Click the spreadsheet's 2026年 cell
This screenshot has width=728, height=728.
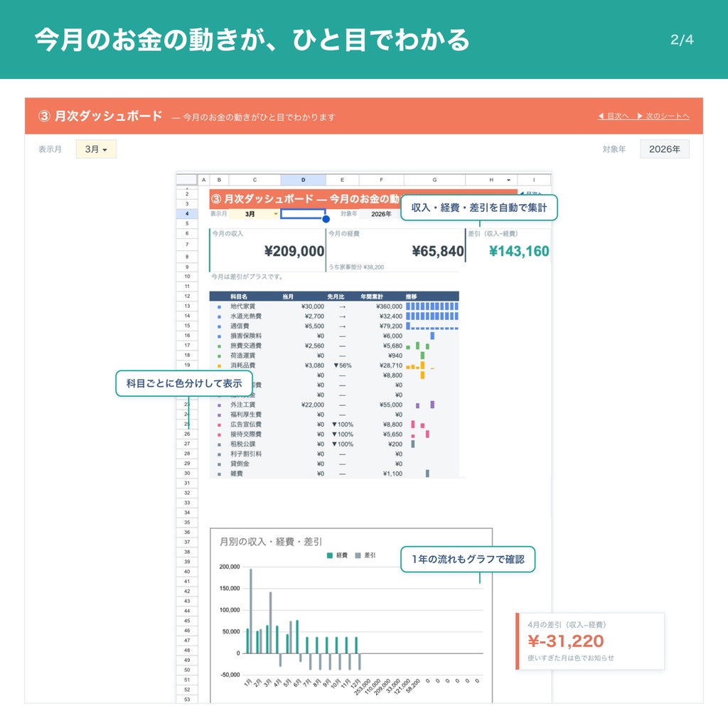pos(381,214)
